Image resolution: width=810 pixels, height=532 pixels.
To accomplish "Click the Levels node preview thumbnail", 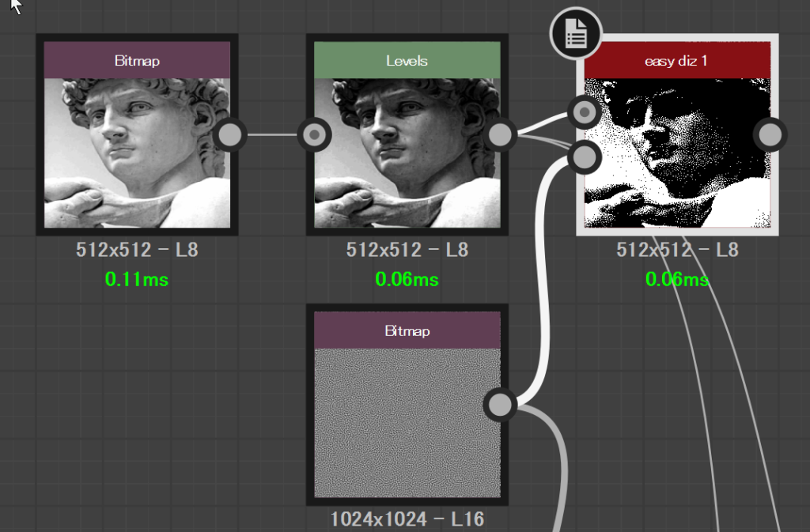I will coord(407,153).
